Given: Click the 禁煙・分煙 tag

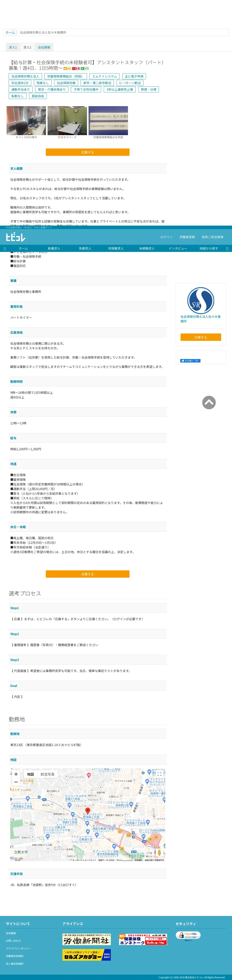Looking at the screenshot, I should [149, 89].
